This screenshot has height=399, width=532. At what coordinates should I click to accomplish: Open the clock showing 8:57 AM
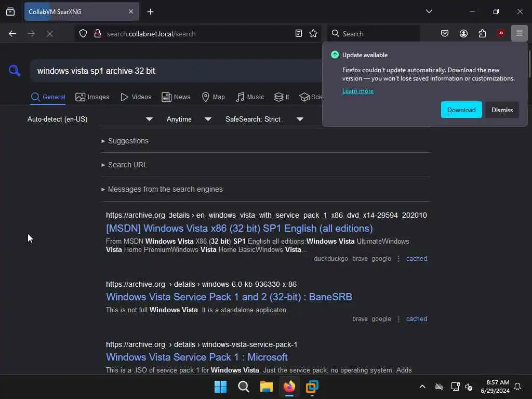[x=495, y=387]
